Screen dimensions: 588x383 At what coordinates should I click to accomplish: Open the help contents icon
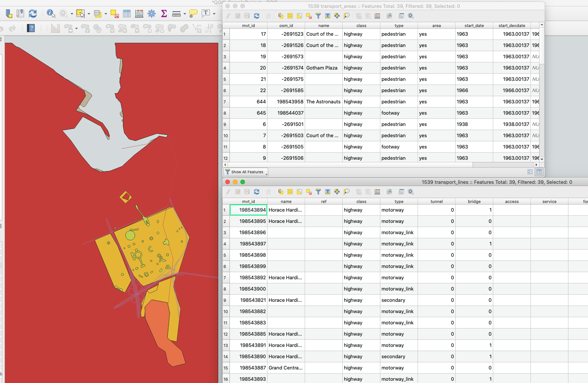pos(31,28)
